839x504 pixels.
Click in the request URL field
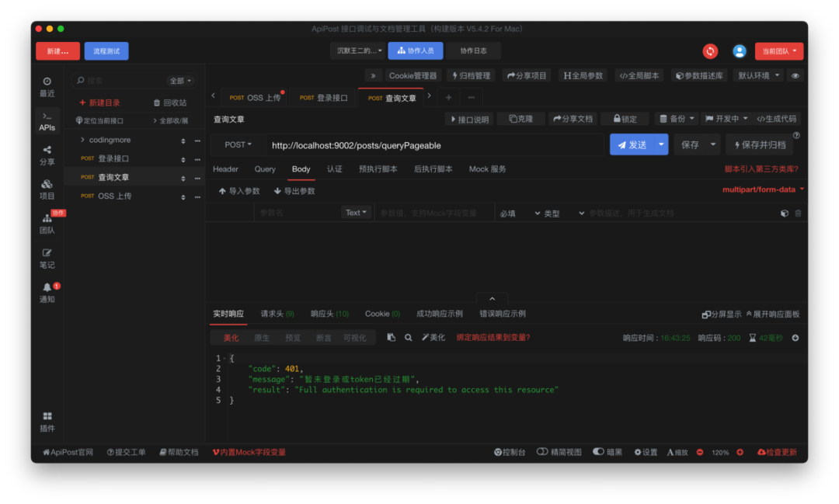pos(434,145)
